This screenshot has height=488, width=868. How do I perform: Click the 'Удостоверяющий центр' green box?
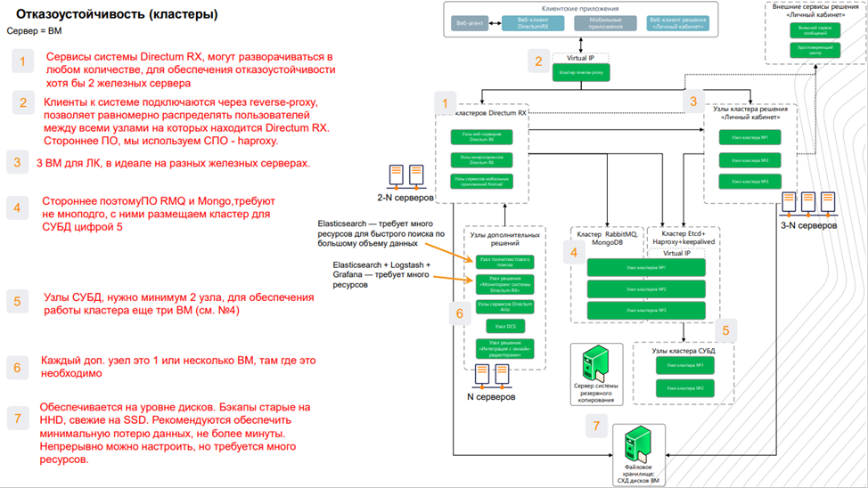point(815,50)
